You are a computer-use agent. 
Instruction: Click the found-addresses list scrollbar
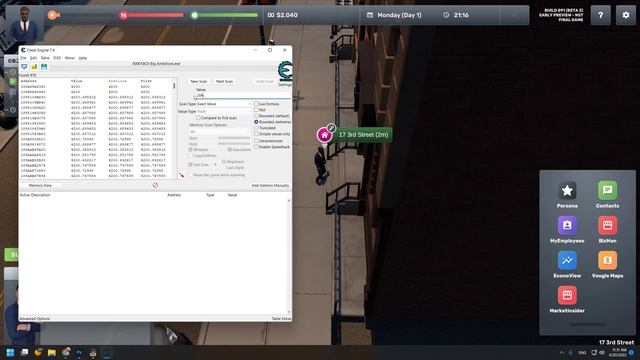tap(175, 128)
